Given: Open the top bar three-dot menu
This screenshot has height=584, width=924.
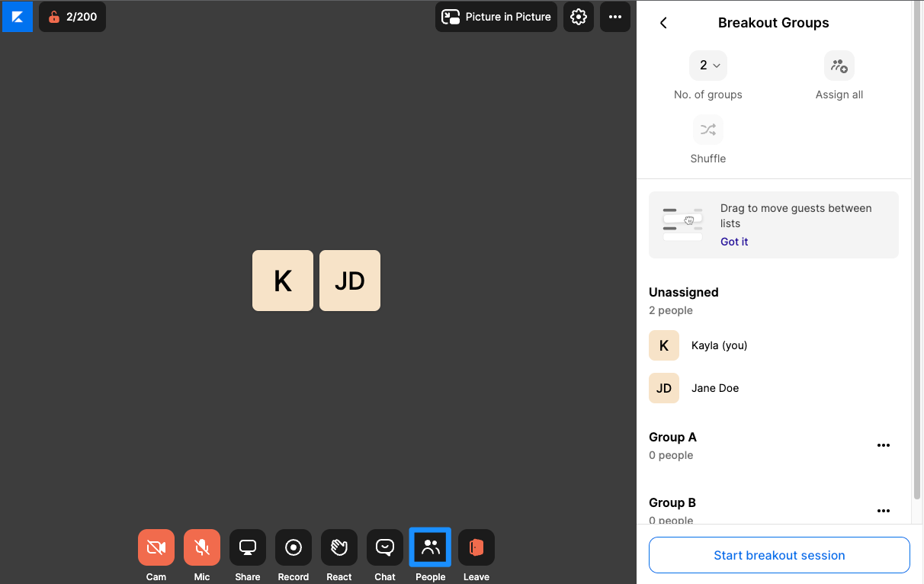Looking at the screenshot, I should tap(615, 17).
